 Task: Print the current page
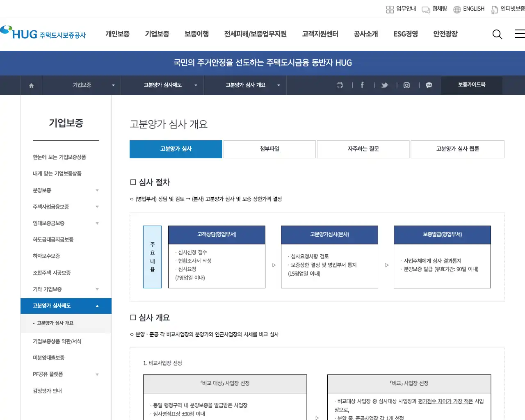point(340,85)
